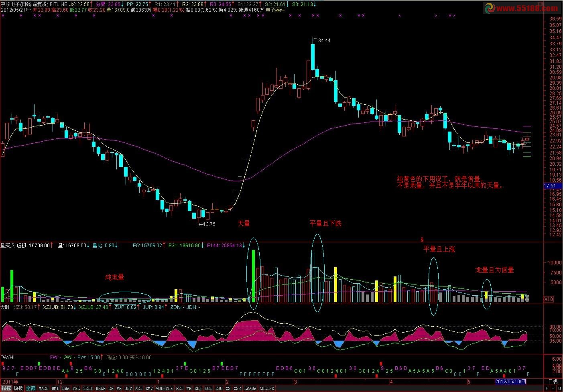563x392 pixels.
Task: Switch to the 指标 tab
Action: [x=6, y=388]
